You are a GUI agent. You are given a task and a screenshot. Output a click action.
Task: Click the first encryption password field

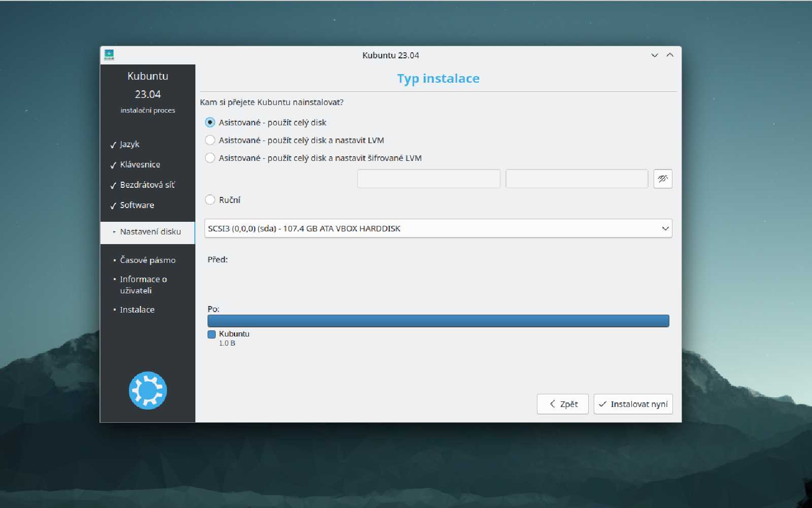pos(429,179)
